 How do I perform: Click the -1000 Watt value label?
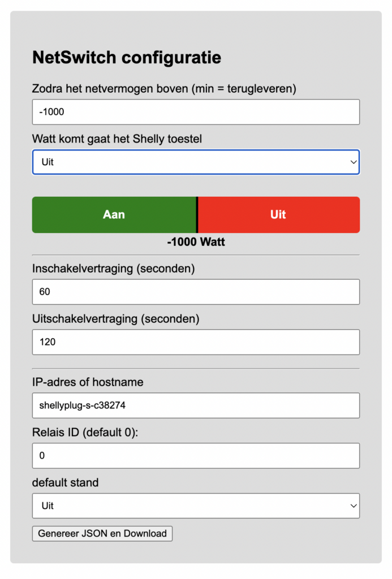coord(196,242)
